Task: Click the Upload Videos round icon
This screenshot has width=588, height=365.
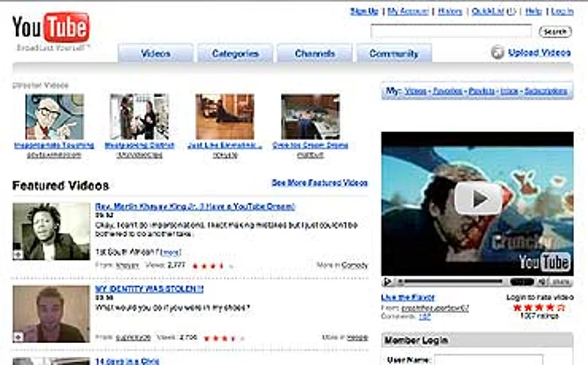Action: (498, 52)
